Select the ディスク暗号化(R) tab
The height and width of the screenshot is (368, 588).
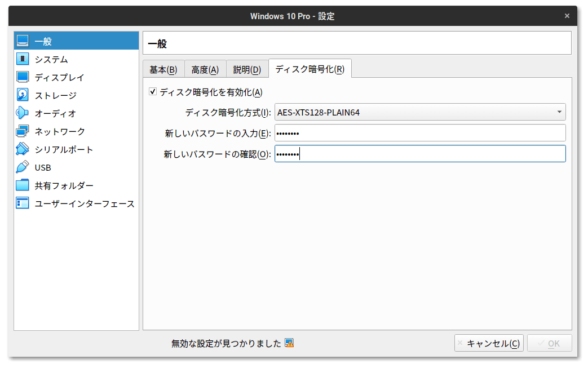pos(310,69)
